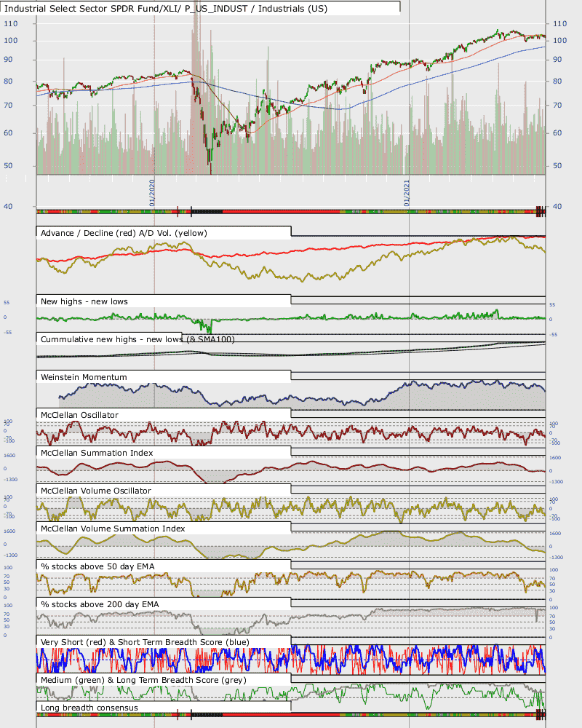Click the New highs - new lows label

84,301
